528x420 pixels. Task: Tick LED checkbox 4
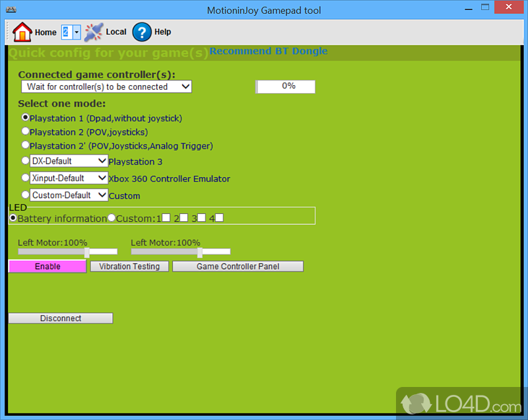[219, 218]
